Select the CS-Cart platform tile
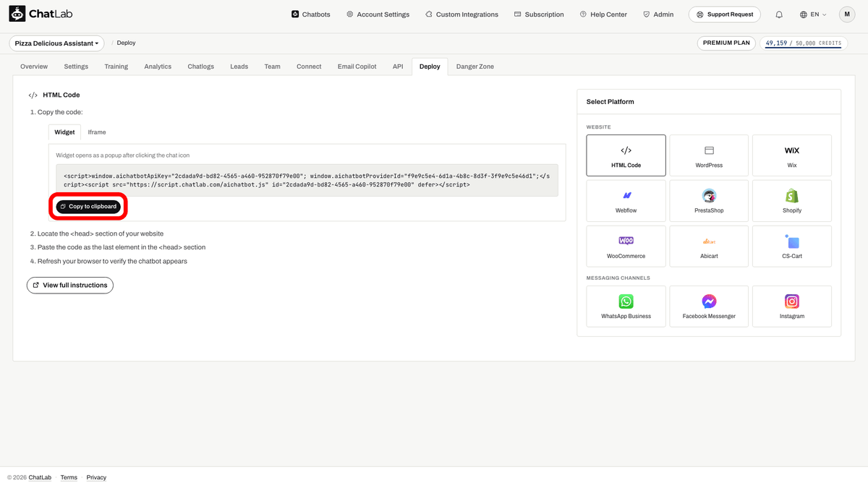 click(792, 247)
